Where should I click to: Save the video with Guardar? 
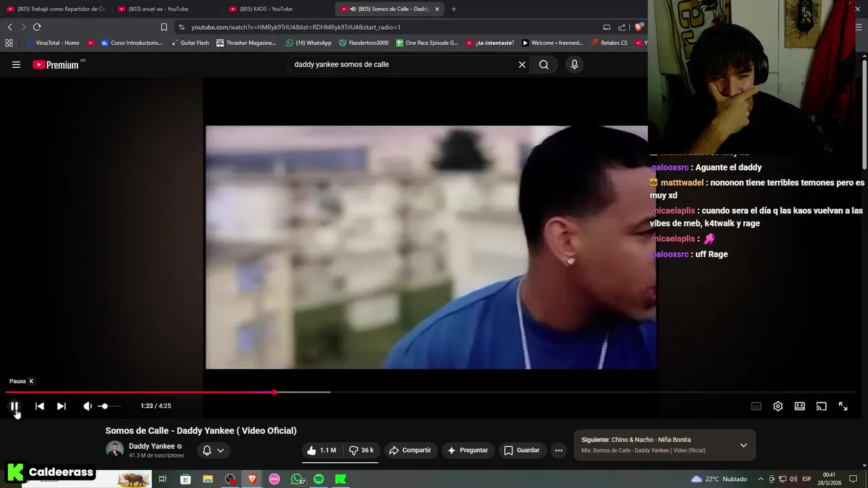click(522, 450)
